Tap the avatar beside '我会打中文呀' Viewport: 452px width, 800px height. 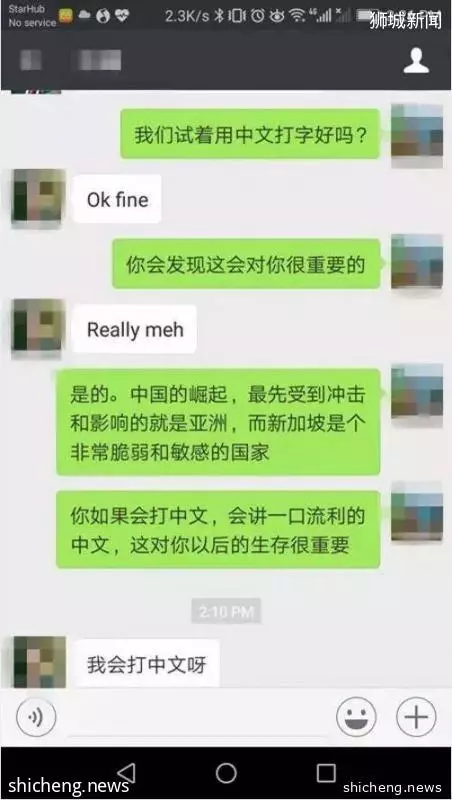(x=39, y=661)
